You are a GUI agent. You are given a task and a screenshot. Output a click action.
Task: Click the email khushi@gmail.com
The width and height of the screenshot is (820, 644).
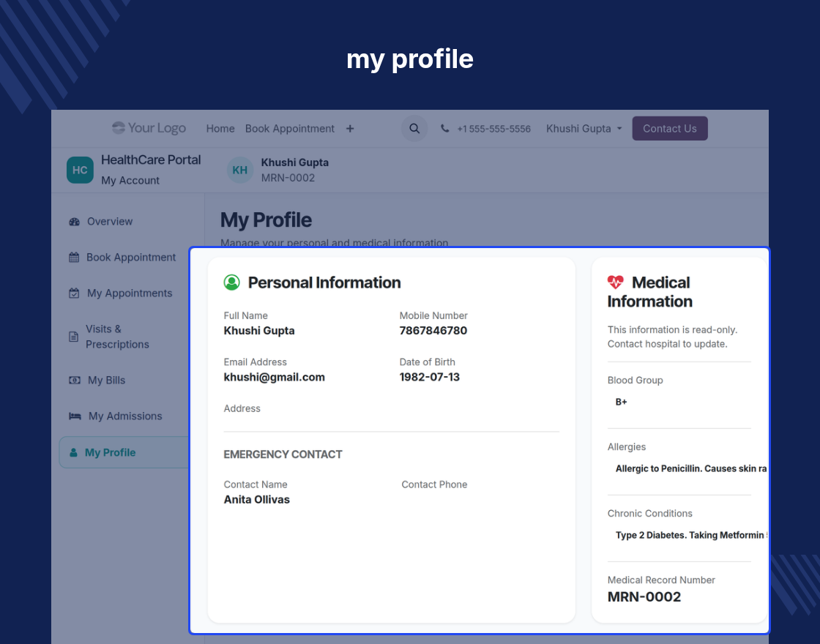point(274,377)
